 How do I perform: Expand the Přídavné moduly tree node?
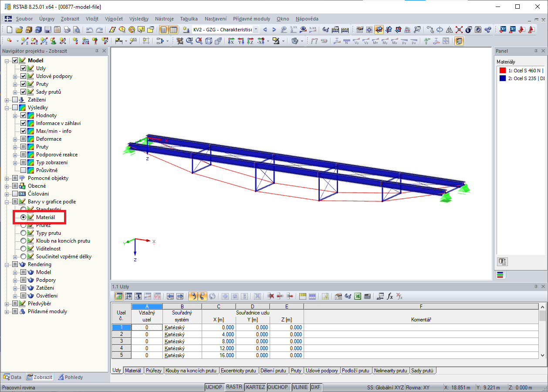(7, 311)
